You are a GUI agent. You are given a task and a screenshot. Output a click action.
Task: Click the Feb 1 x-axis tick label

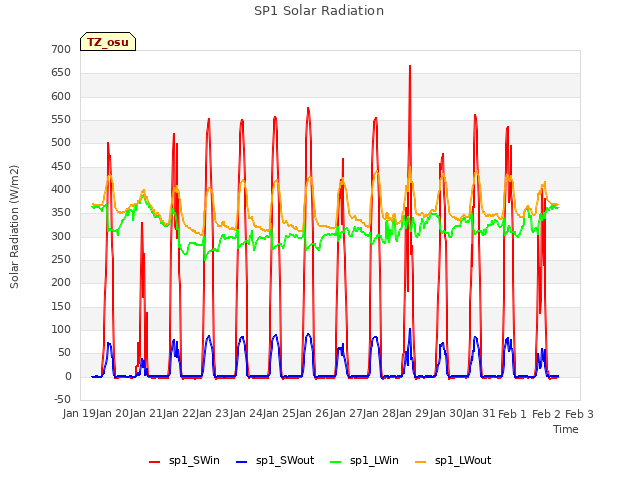(513, 414)
